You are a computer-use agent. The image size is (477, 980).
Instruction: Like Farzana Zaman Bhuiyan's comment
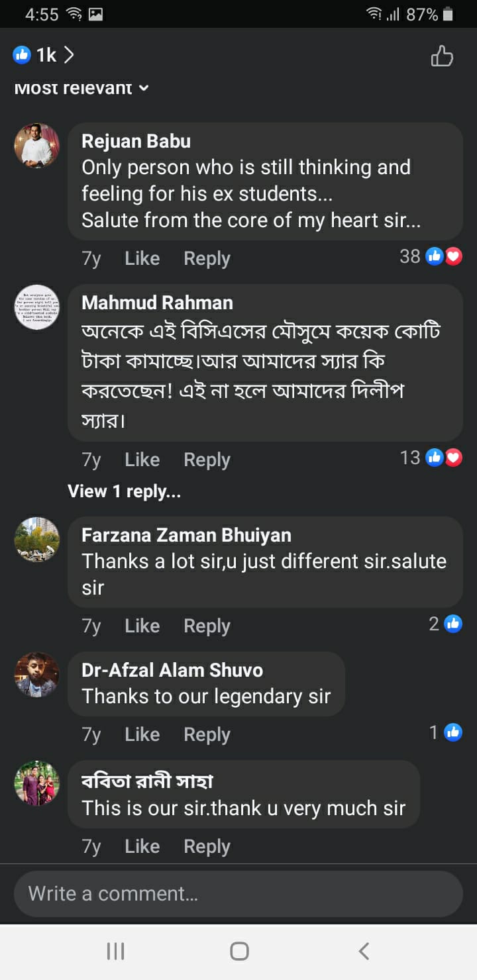142,626
